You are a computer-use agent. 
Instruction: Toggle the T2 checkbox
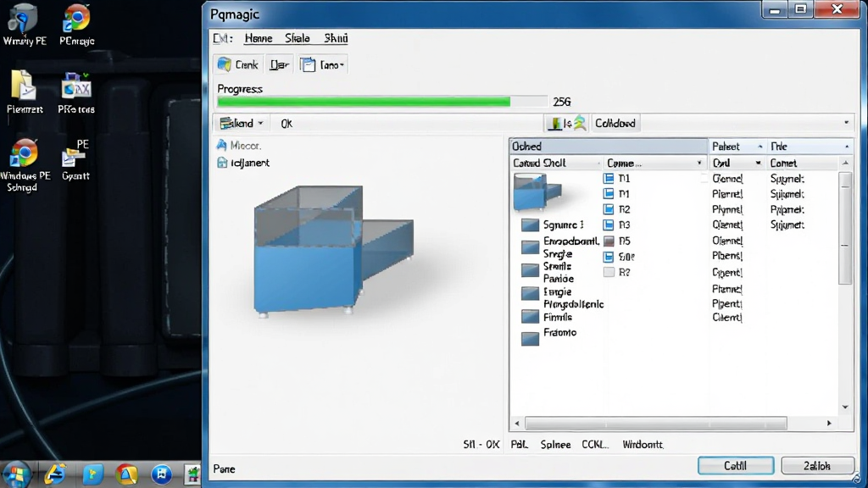(x=609, y=209)
